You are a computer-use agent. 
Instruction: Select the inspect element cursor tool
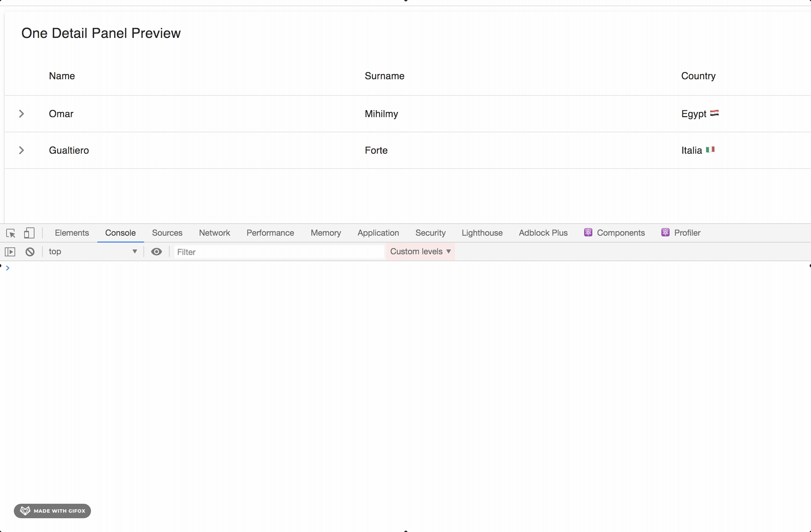11,233
